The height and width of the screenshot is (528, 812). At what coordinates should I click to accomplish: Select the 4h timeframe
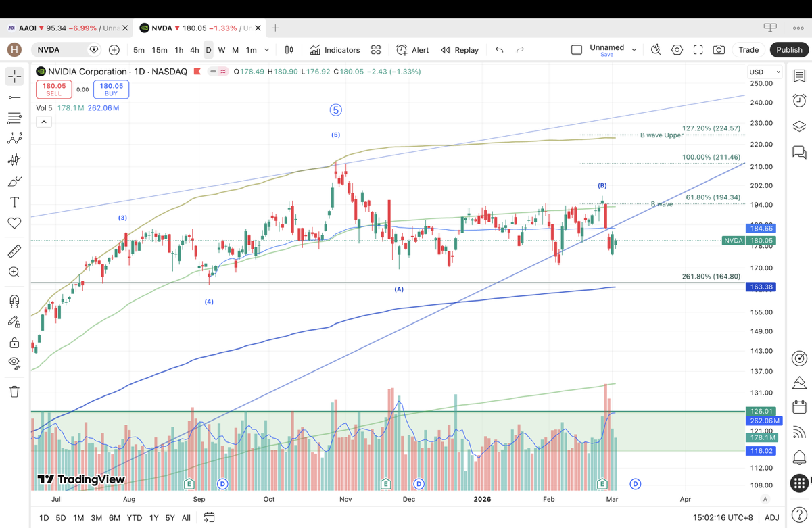[194, 50]
